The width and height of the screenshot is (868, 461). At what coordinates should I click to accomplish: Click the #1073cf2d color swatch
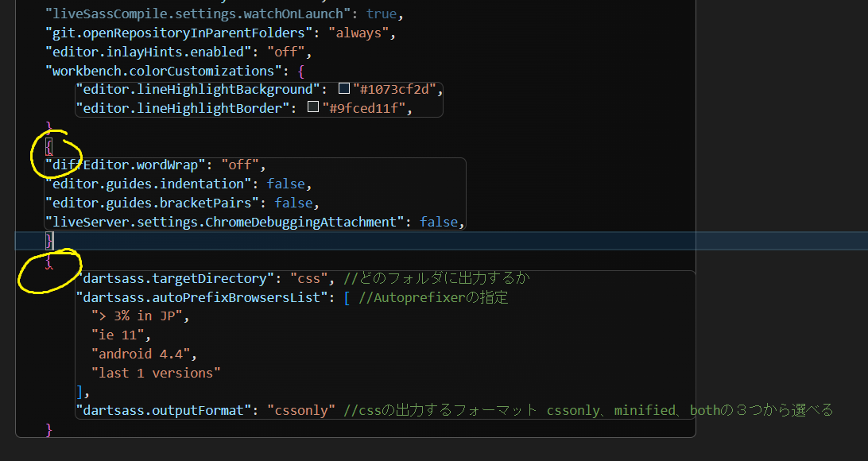coord(343,88)
